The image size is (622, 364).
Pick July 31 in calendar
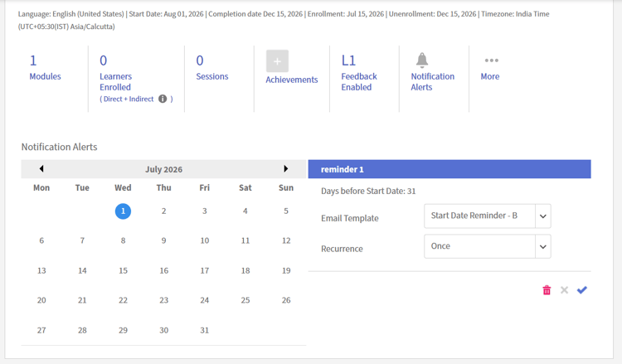pyautogui.click(x=204, y=330)
